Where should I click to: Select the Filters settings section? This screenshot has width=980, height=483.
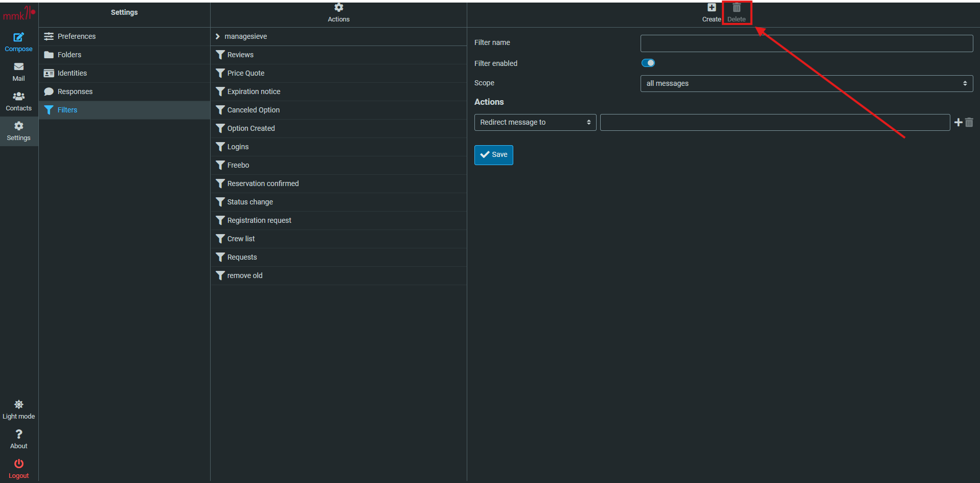point(124,110)
